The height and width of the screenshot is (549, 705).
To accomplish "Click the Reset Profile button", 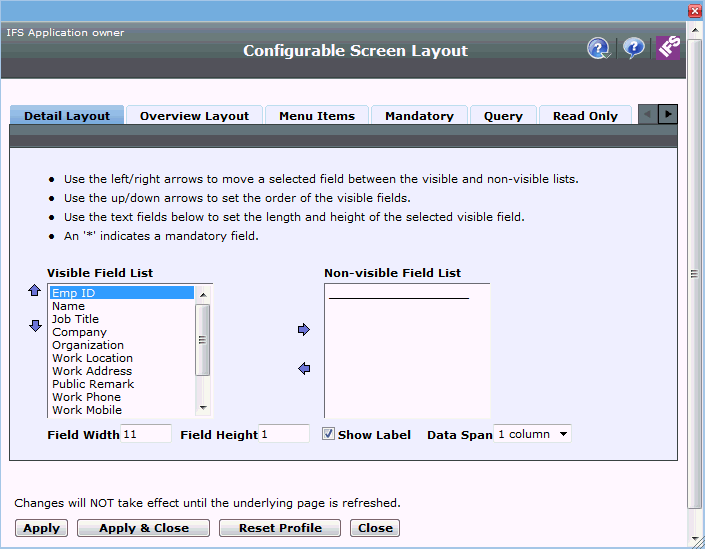I will (x=280, y=528).
